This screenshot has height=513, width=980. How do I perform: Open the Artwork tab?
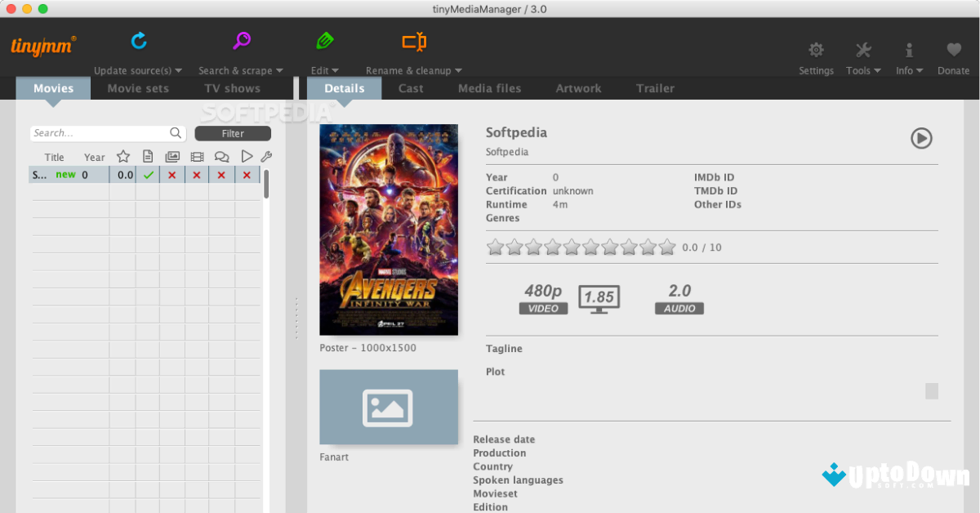pyautogui.click(x=578, y=87)
